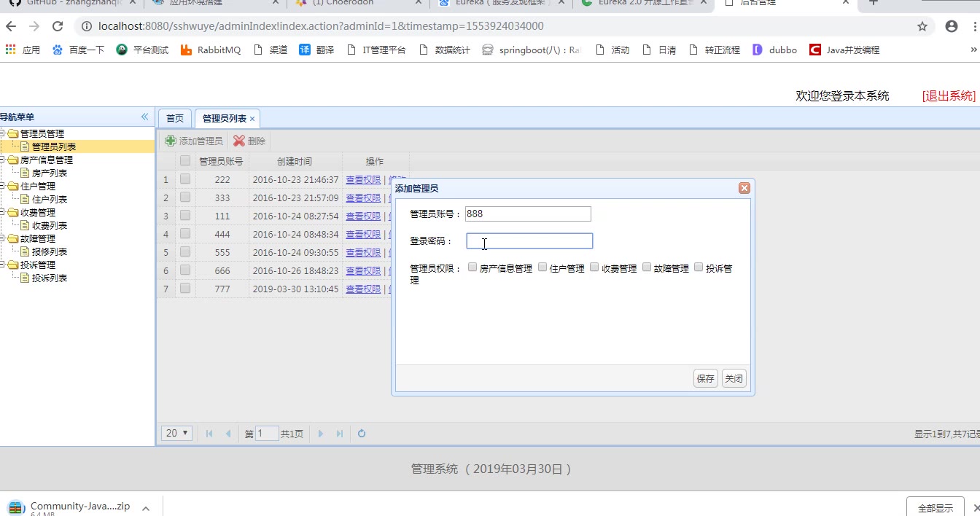Image resolution: width=980 pixels, height=516 pixels.
Task: Collapse the 管理员管理 tree node
Action: coord(3,133)
